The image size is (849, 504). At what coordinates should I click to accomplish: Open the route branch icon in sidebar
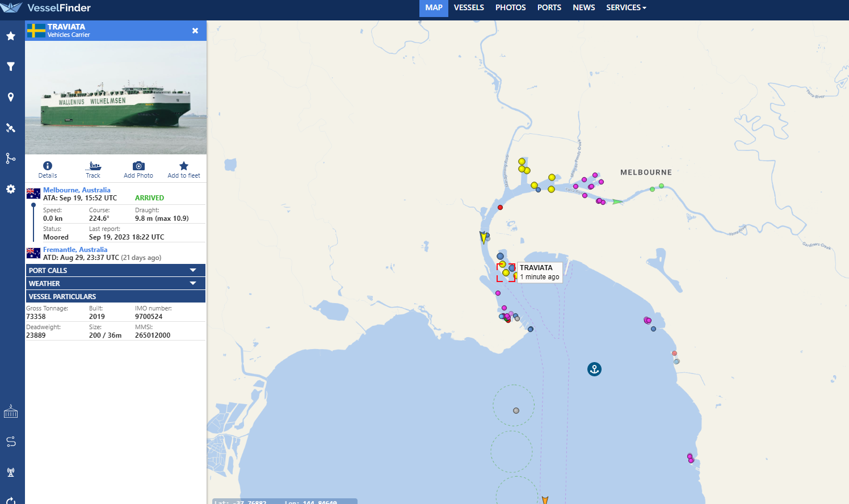click(11, 158)
